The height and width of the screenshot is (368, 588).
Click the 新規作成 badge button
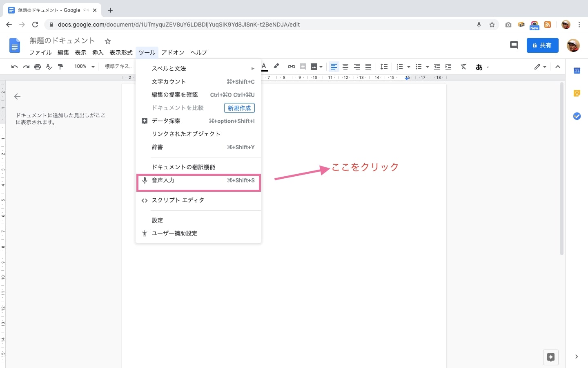(x=239, y=108)
